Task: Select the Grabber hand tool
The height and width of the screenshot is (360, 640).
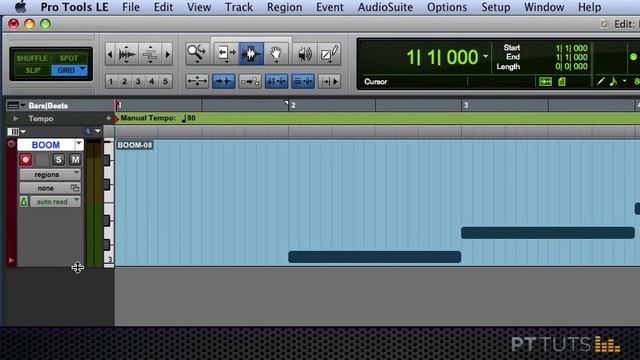Action: [276, 53]
